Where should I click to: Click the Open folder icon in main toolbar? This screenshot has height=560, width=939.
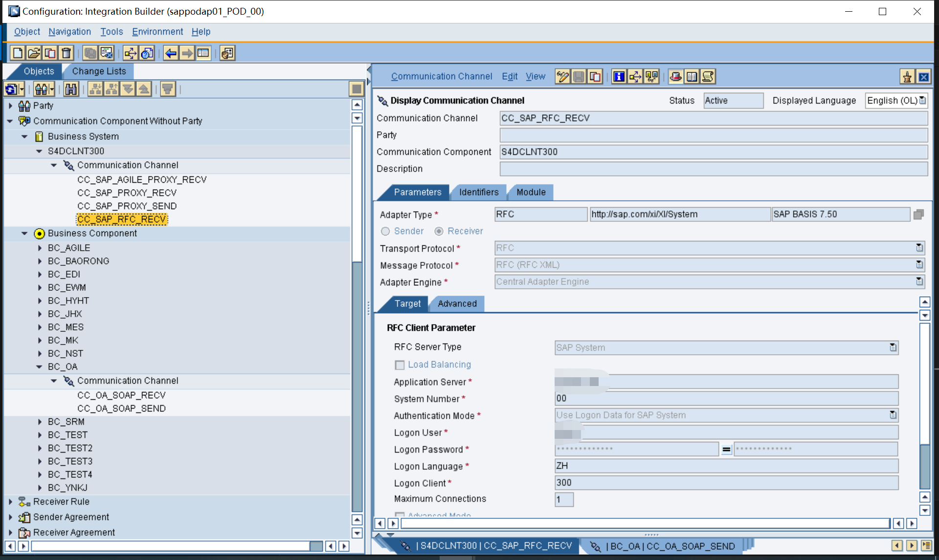tap(34, 53)
